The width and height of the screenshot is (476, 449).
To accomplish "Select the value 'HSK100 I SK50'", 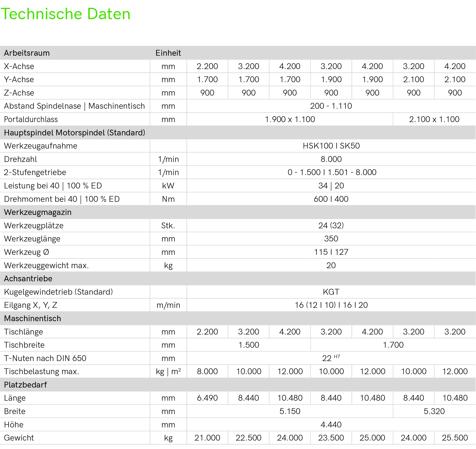I will pos(331,146).
